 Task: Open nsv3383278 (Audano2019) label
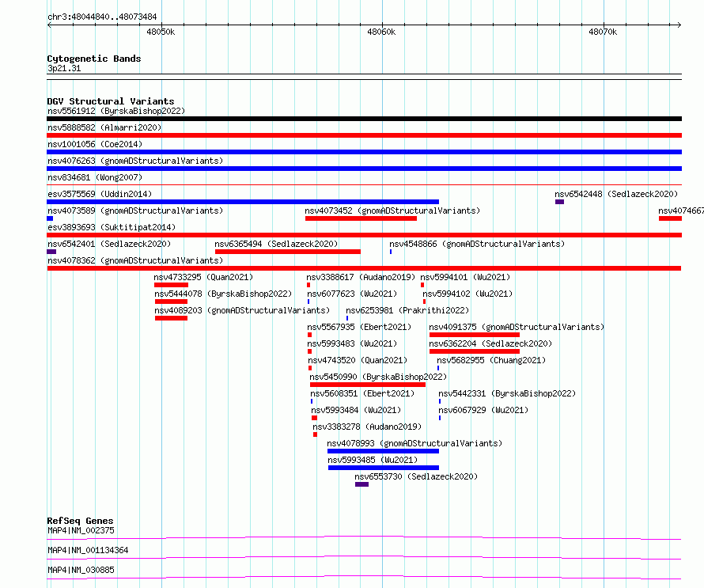pos(367,427)
